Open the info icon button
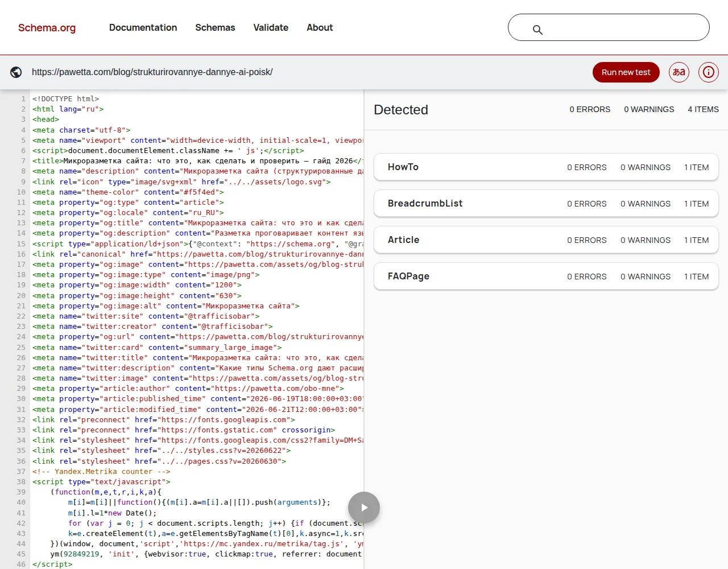Image resolution: width=728 pixels, height=569 pixels. (709, 72)
